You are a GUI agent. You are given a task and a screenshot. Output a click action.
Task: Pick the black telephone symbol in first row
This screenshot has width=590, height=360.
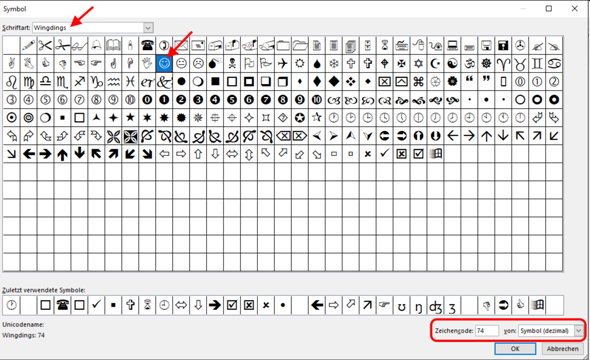coord(147,46)
